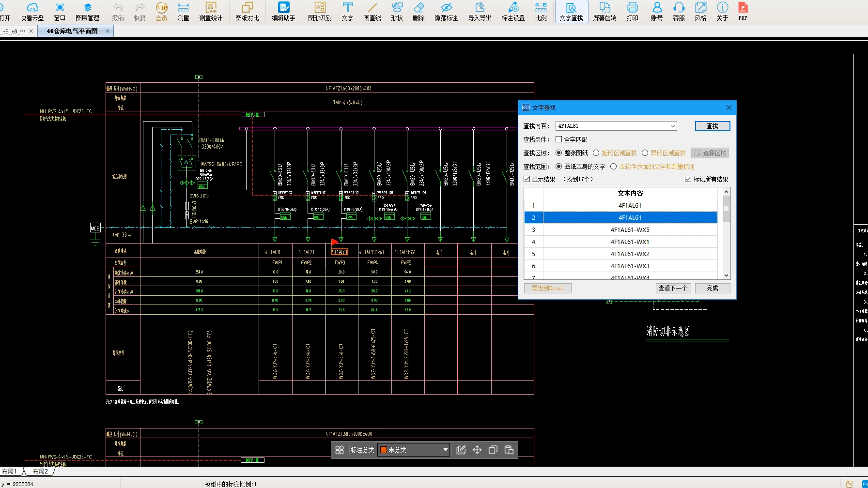Open 标注设置 annotation settings

513,12
